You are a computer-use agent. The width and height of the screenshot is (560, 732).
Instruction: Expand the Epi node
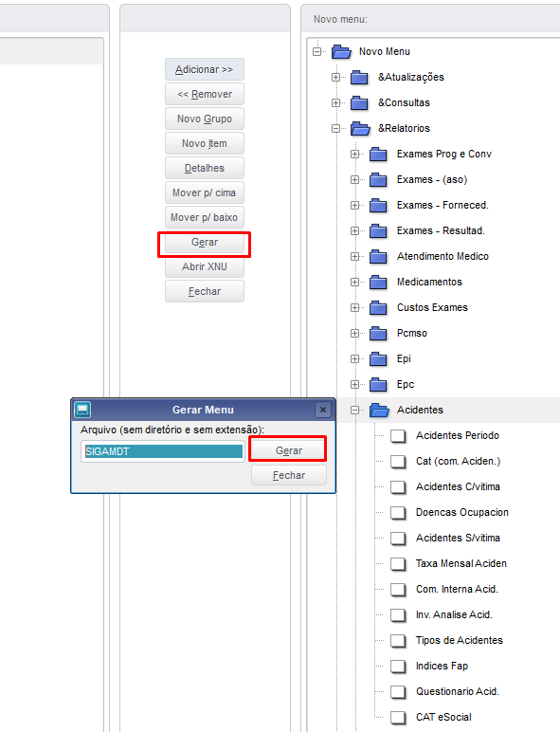[355, 359]
